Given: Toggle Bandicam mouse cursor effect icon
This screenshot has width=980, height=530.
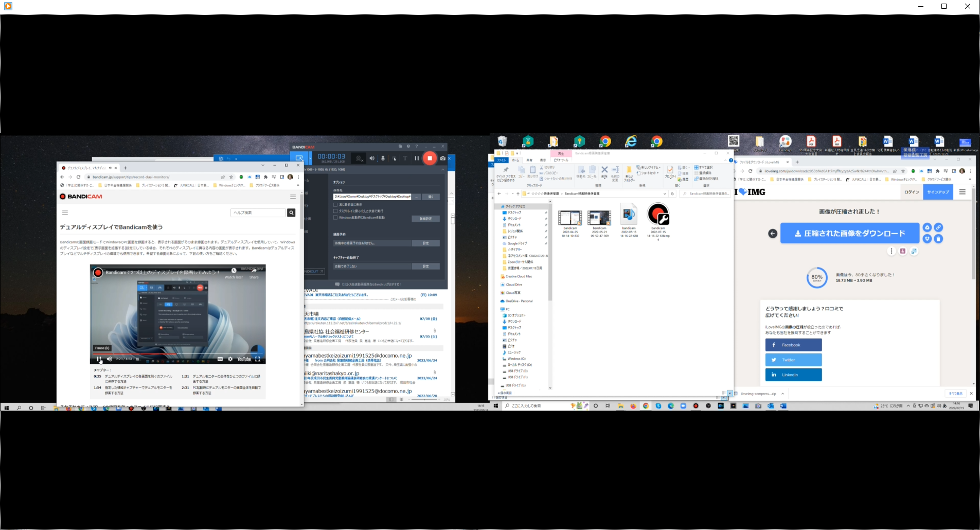Looking at the screenshot, I should point(395,158).
